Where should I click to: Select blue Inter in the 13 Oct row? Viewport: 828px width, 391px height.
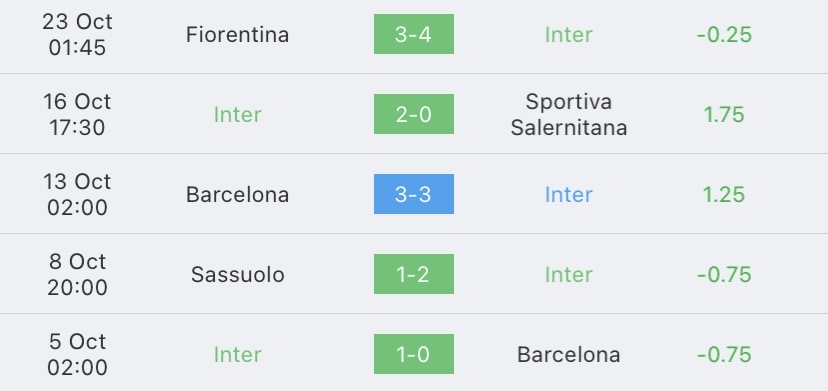[569, 194]
